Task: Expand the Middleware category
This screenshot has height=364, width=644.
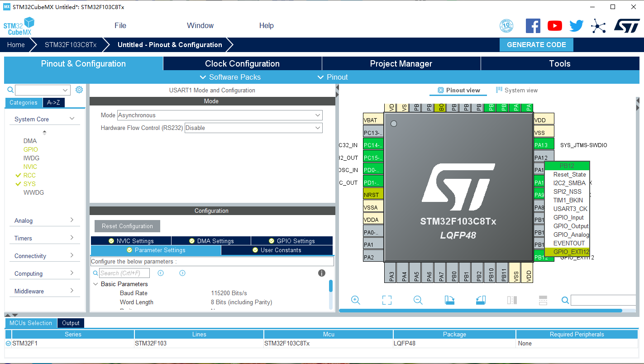Action: pyautogui.click(x=72, y=291)
